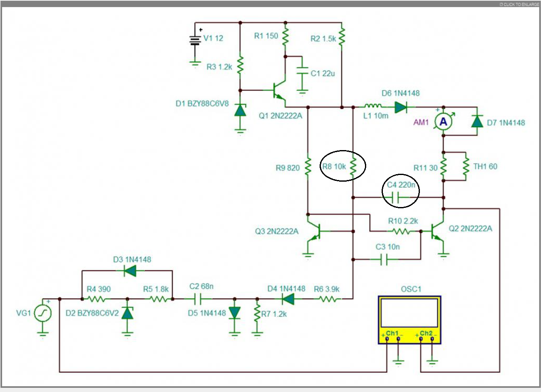The image size is (541, 392).
Task: Select the D7 1N4148 diode symbol
Action: pyautogui.click(x=477, y=121)
